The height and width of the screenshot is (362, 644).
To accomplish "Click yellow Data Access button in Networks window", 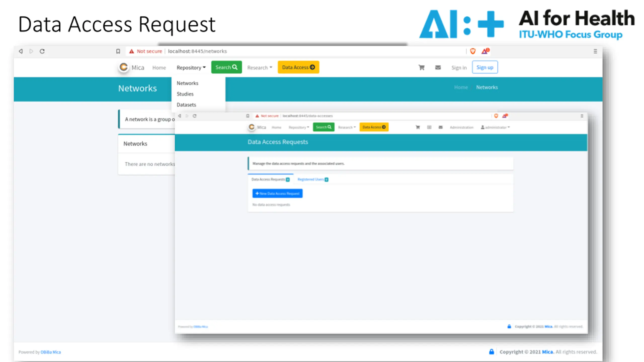I will [x=298, y=67].
